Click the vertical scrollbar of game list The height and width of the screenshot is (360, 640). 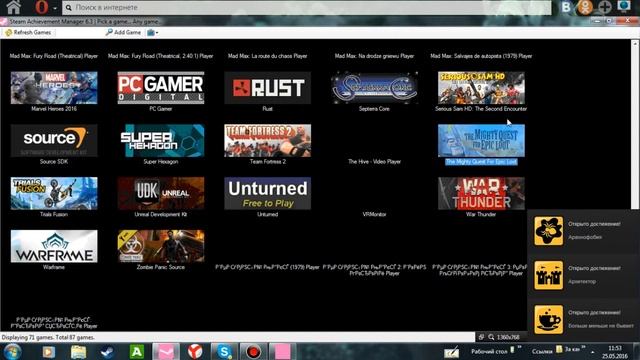tap(635, 124)
